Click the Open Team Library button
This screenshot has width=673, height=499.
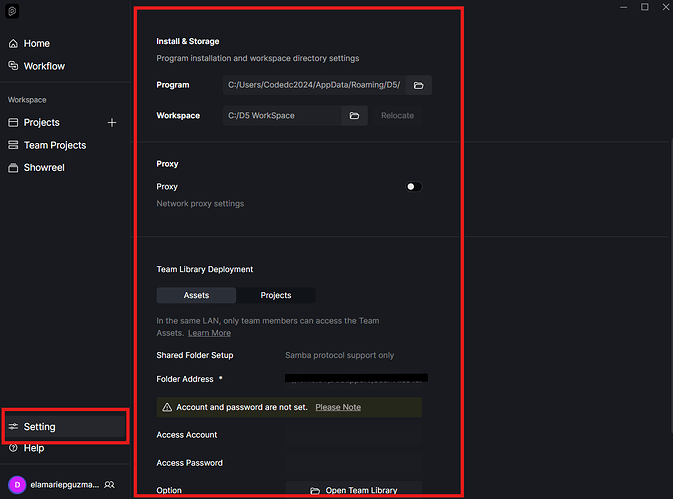coord(353,490)
